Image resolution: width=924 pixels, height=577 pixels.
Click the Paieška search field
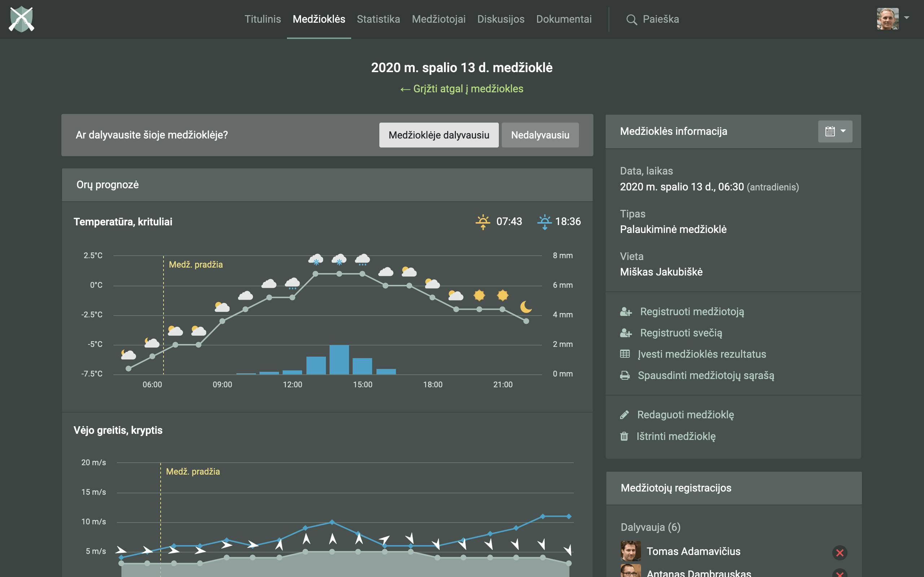661,19
